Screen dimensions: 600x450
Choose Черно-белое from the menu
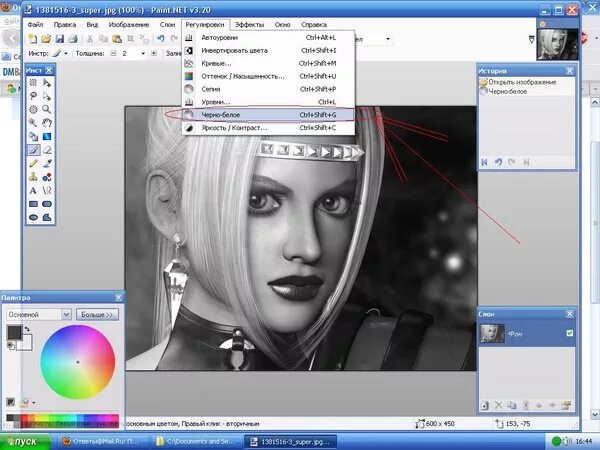coord(268,115)
